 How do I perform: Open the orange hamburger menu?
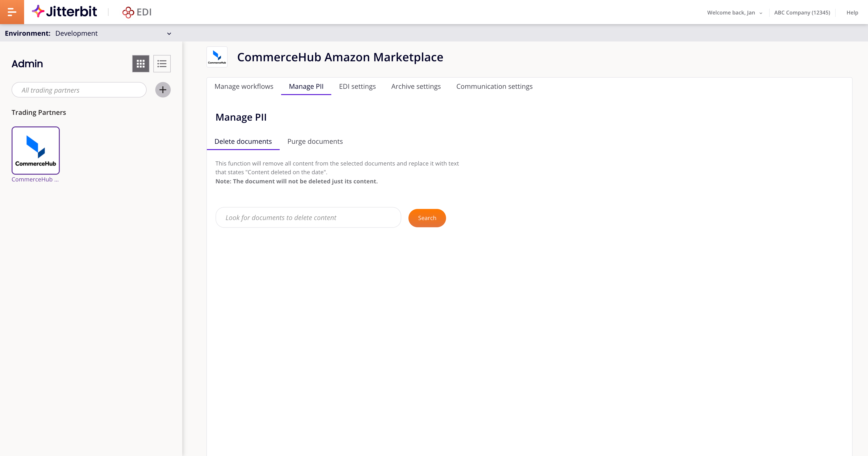pos(12,12)
